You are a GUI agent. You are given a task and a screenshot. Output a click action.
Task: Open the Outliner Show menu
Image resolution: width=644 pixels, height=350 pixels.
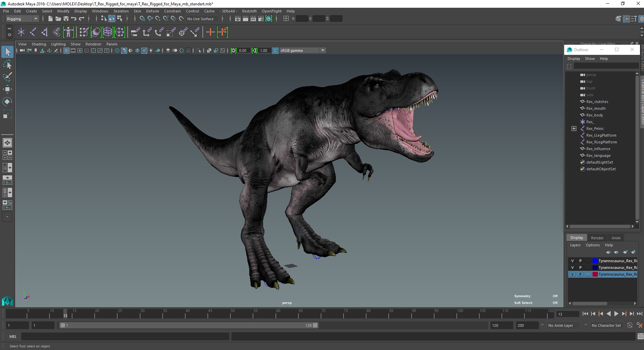point(590,59)
